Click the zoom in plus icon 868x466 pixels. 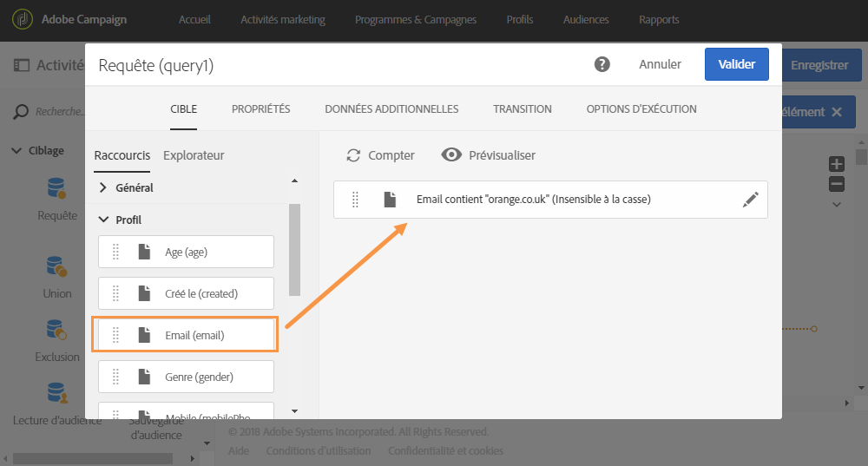click(x=837, y=164)
